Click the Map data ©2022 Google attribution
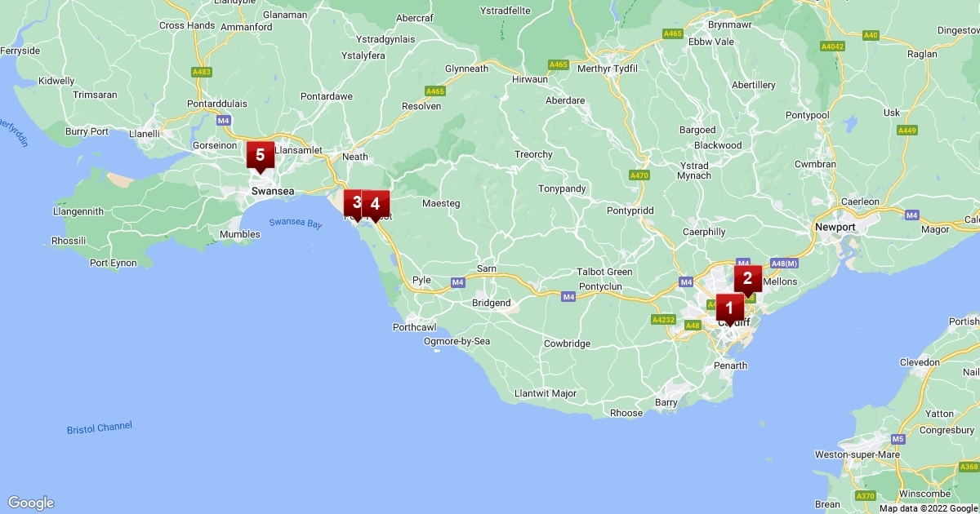Screen dimensions: 980x514 pyautogui.click(x=928, y=508)
